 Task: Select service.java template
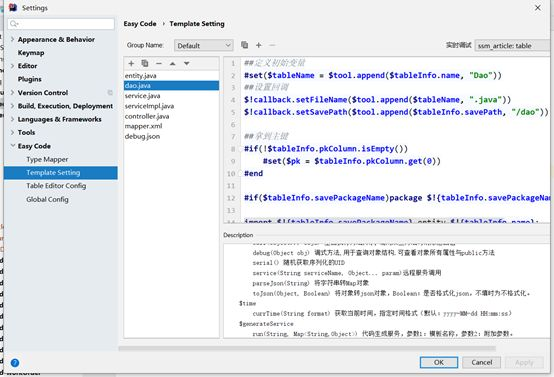[171, 96]
